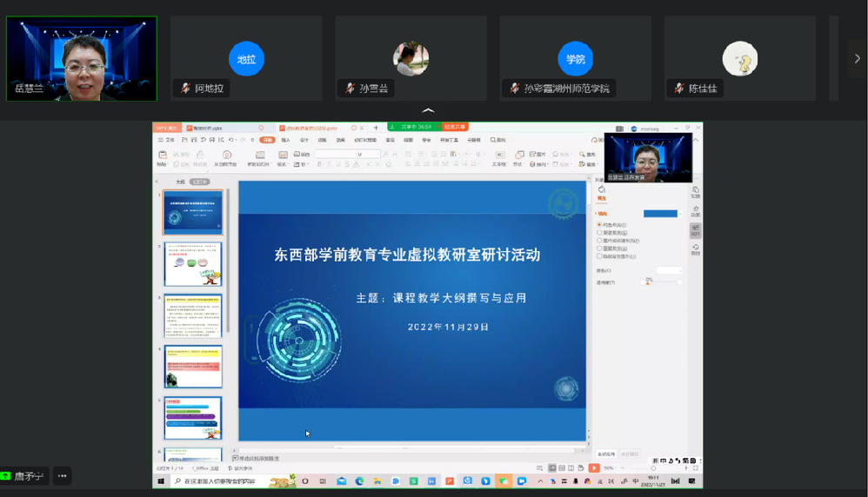
Task: Open the Windows Start menu
Action: [x=161, y=480]
